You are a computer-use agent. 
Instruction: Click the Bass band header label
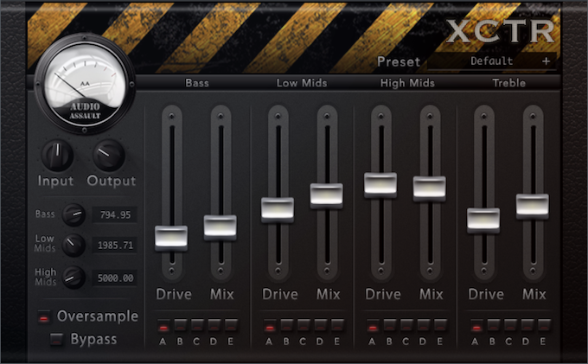coord(197,83)
